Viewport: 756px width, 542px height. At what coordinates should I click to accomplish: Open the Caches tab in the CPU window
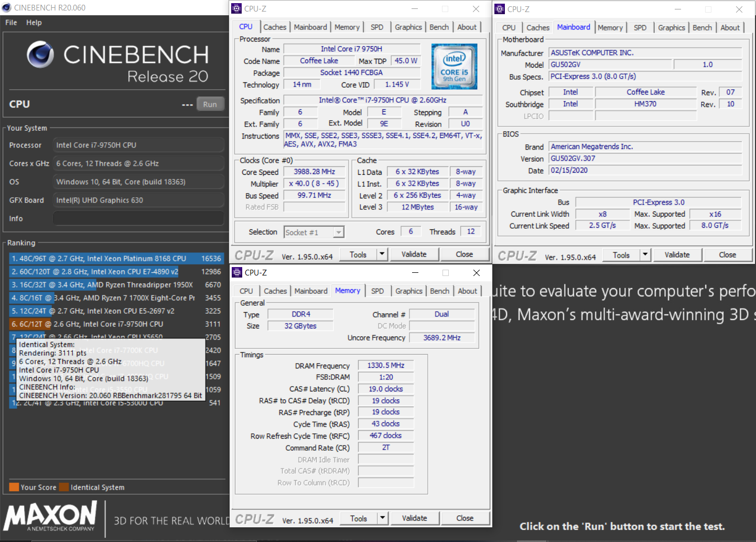click(275, 27)
